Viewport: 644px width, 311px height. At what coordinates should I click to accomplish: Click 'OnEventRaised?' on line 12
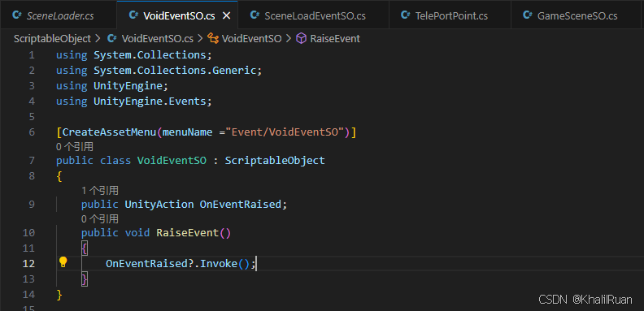pyautogui.click(x=150, y=263)
